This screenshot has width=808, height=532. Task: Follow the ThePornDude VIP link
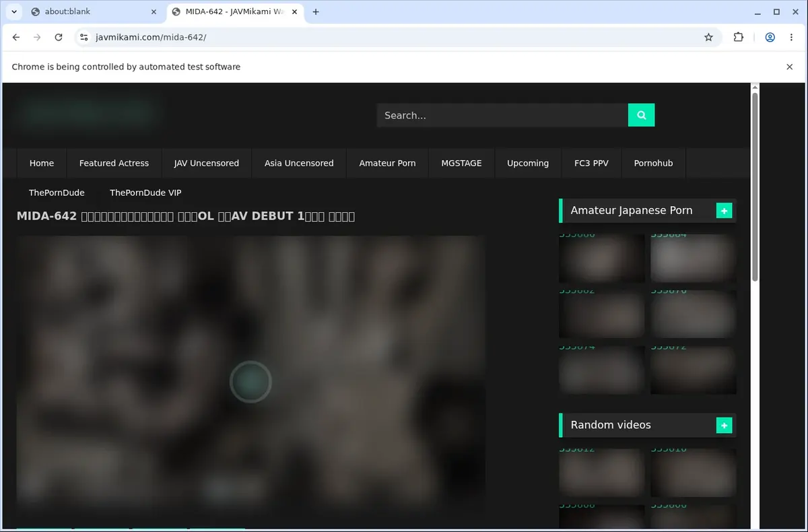tap(145, 193)
